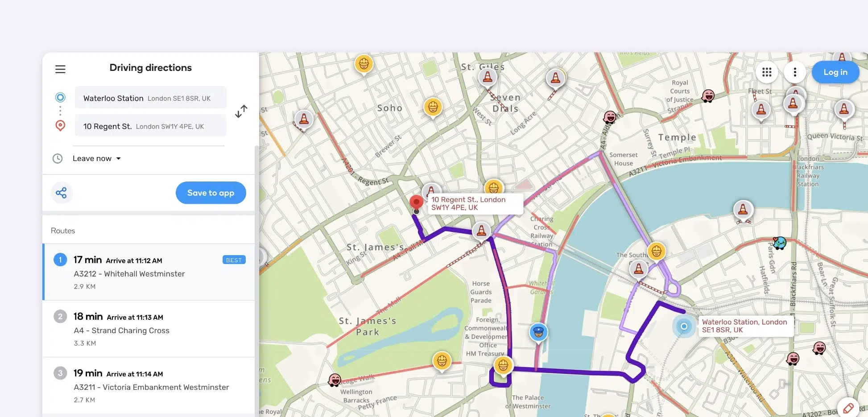This screenshot has width=868, height=417.
Task: Click the share route icon
Action: coord(61,193)
